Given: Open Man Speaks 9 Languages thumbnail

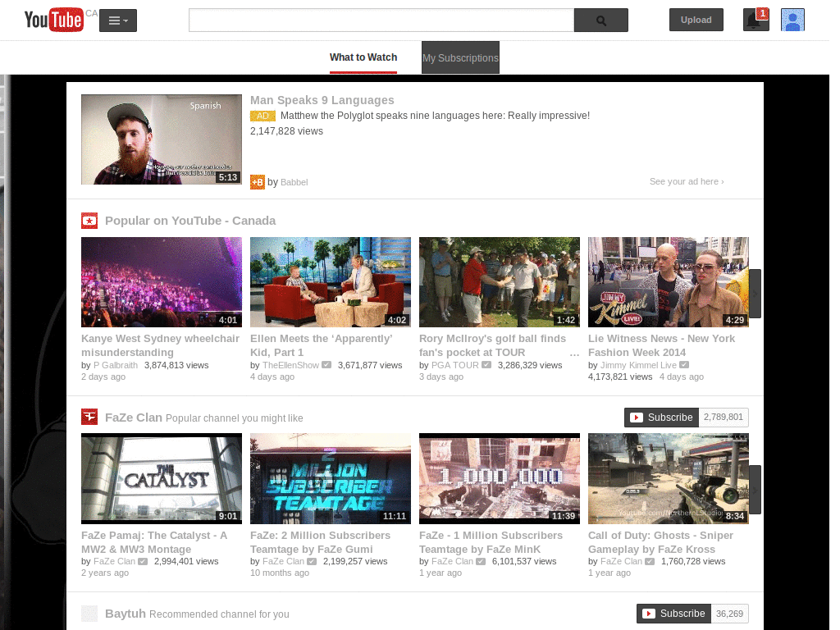Looking at the screenshot, I should [x=162, y=139].
